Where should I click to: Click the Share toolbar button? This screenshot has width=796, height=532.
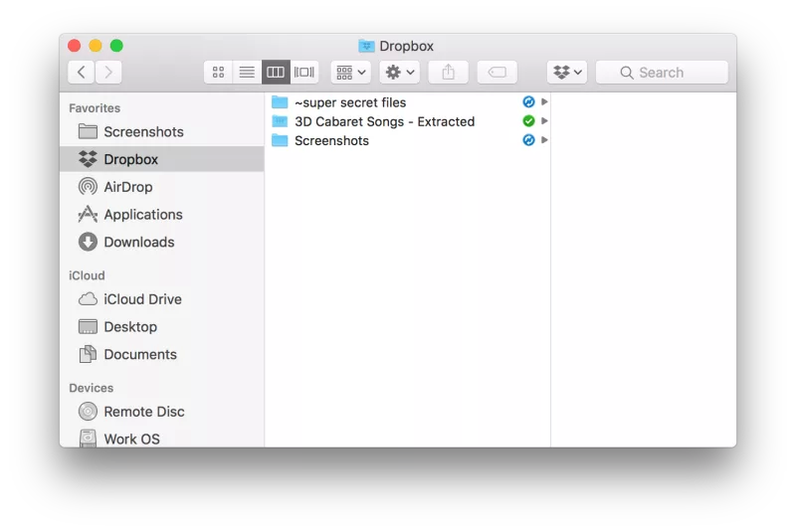449,72
